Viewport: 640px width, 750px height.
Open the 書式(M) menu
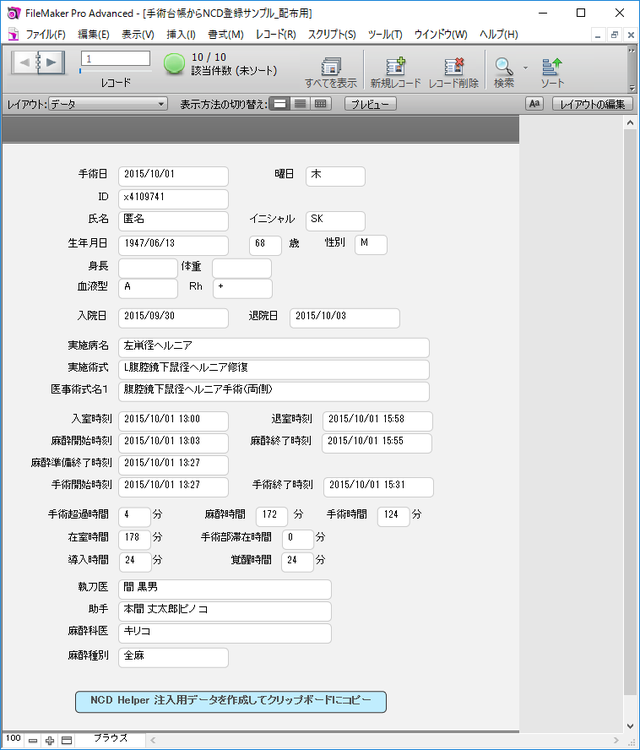226,34
